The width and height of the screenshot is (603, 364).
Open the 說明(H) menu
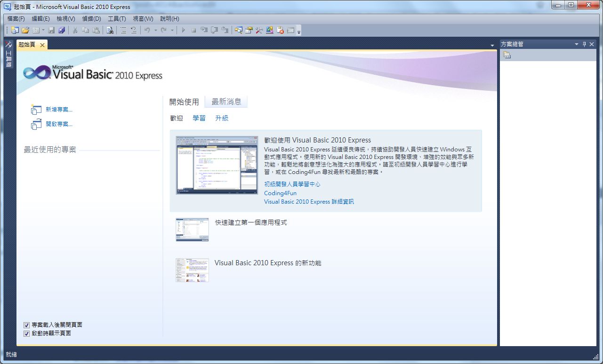[169, 19]
